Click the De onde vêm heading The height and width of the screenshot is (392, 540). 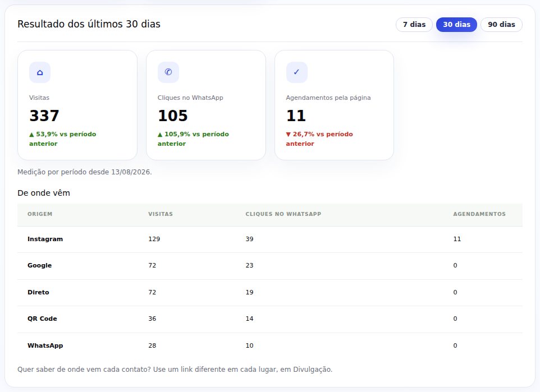pyautogui.click(x=44, y=193)
